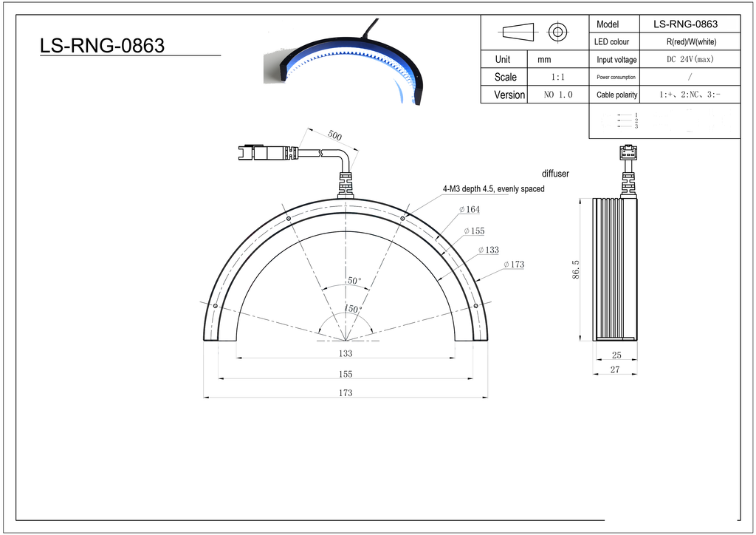
Task: Click the 'diffuser' label
Action: tap(555, 174)
